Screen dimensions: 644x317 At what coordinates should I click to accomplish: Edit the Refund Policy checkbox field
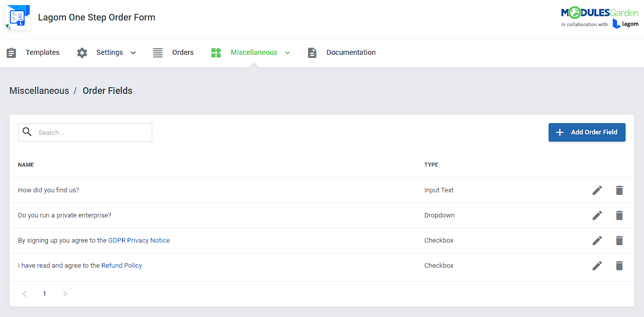pyautogui.click(x=597, y=265)
